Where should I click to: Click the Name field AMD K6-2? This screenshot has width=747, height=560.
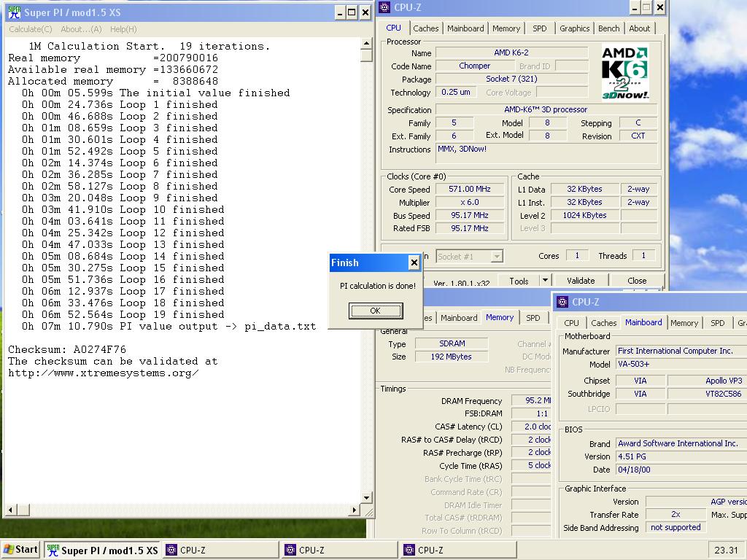click(511, 52)
